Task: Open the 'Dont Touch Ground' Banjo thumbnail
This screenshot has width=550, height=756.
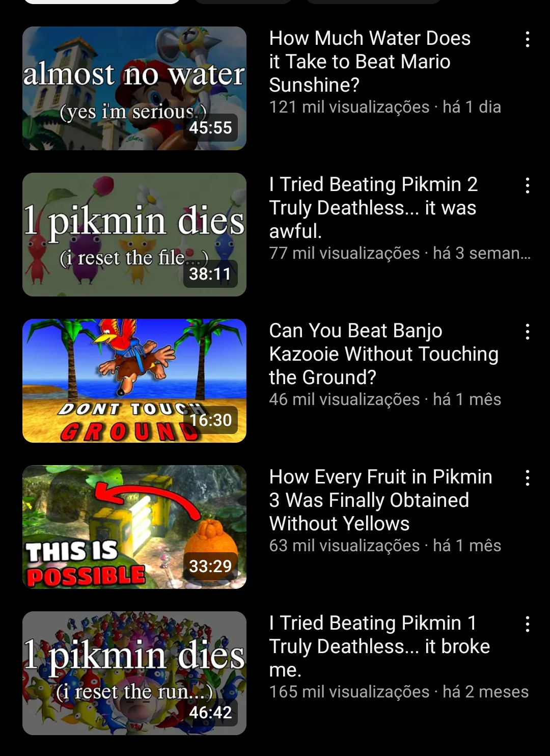Action: click(134, 381)
